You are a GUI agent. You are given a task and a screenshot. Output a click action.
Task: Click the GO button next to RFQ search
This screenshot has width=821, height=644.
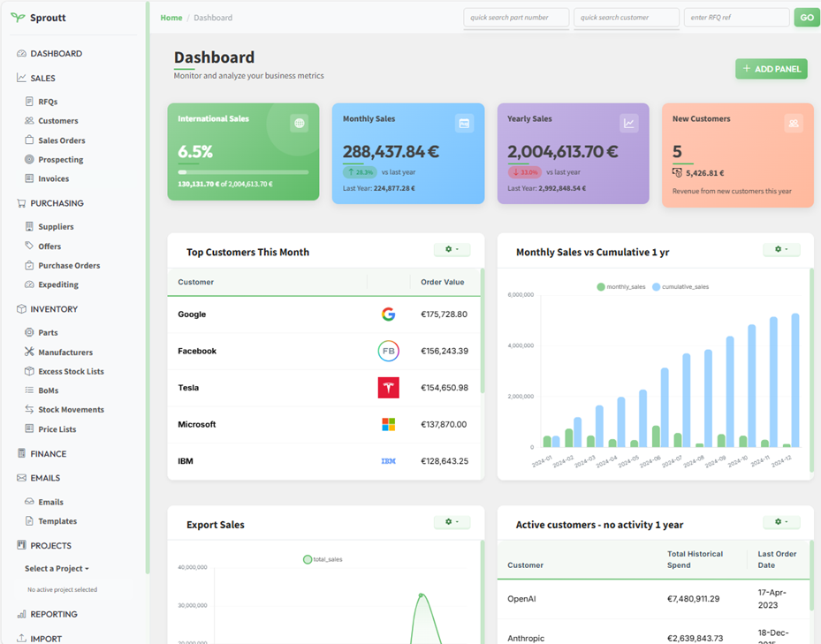pos(806,17)
